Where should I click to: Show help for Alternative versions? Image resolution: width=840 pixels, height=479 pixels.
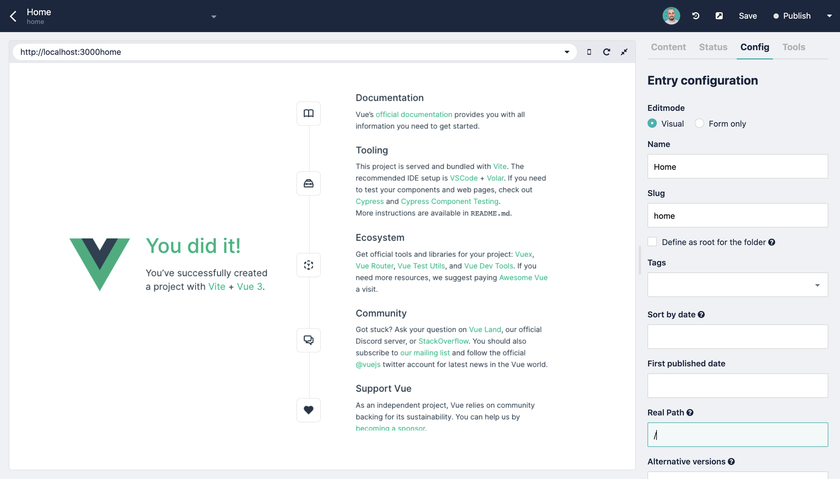pos(731,461)
